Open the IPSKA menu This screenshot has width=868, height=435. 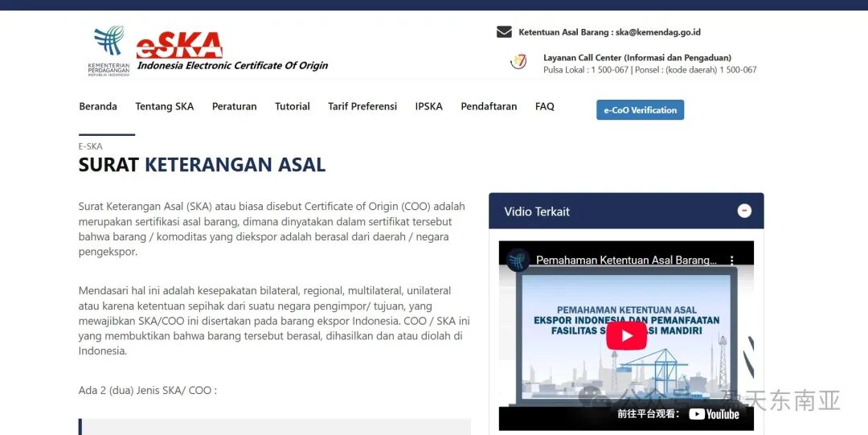click(429, 106)
